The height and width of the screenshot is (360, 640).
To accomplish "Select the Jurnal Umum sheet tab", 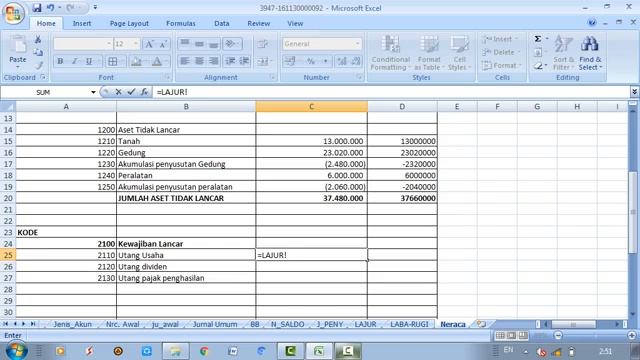I will 215,324.
